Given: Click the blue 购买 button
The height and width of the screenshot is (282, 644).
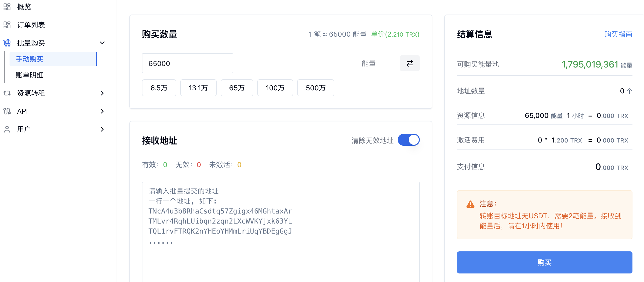Looking at the screenshot, I should (544, 262).
